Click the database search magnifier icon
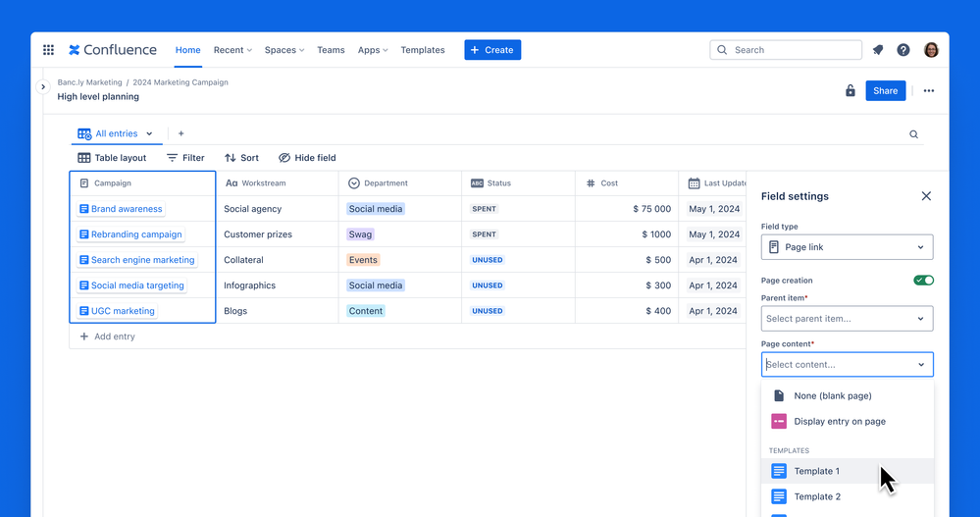This screenshot has width=980, height=517. 913,134
